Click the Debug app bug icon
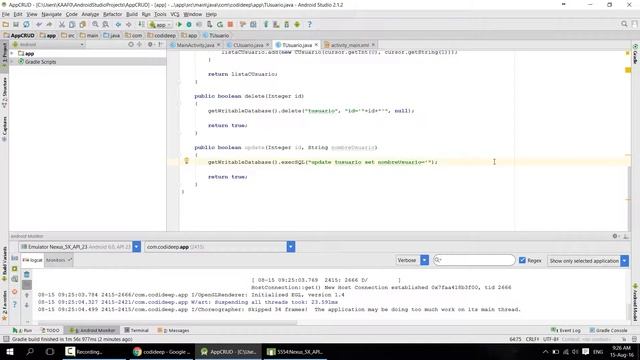 tap(189, 24)
